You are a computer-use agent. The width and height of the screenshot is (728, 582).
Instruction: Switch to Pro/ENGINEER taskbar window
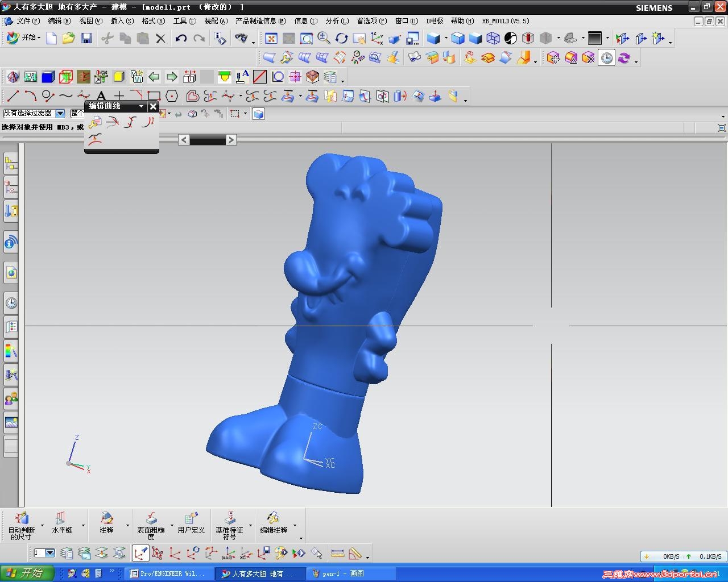[x=169, y=573]
